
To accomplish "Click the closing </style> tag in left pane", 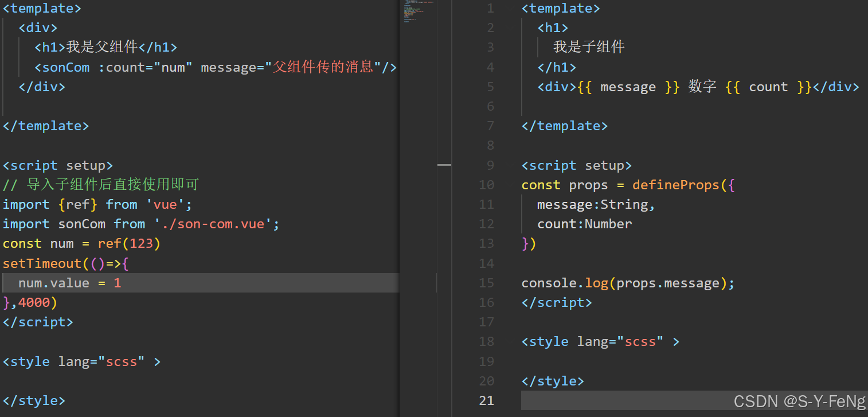I will click(x=34, y=400).
